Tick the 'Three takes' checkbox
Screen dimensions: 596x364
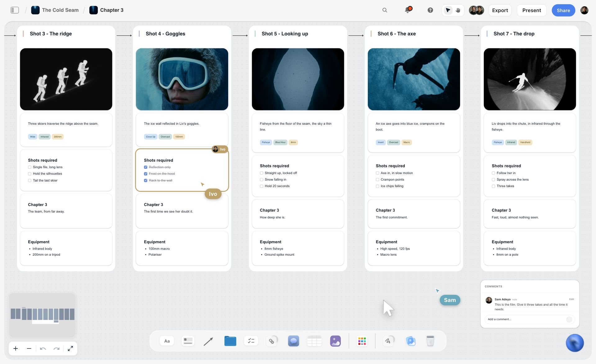point(493,186)
